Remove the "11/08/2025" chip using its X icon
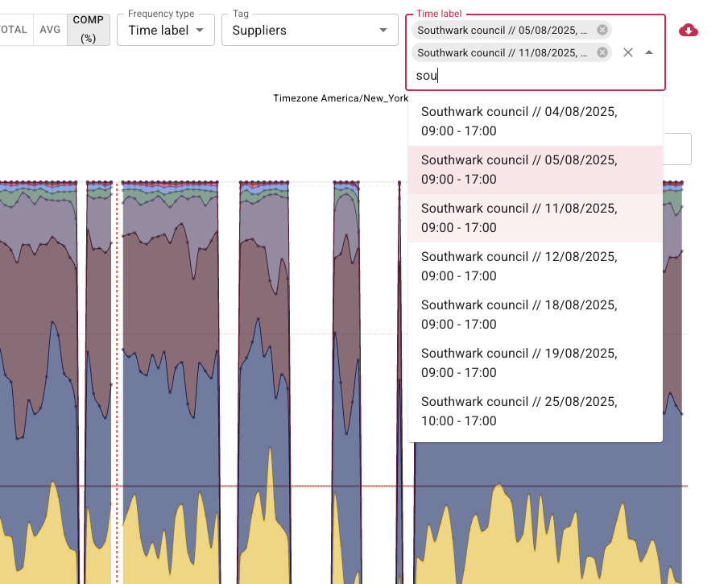This screenshot has height=584, width=728. point(602,52)
